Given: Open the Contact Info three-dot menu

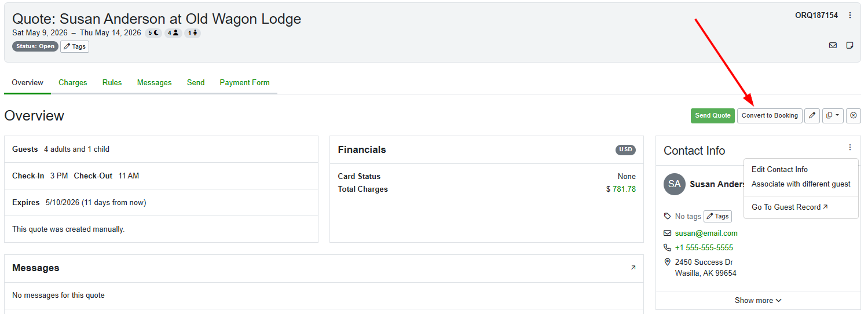Looking at the screenshot, I should [850, 147].
